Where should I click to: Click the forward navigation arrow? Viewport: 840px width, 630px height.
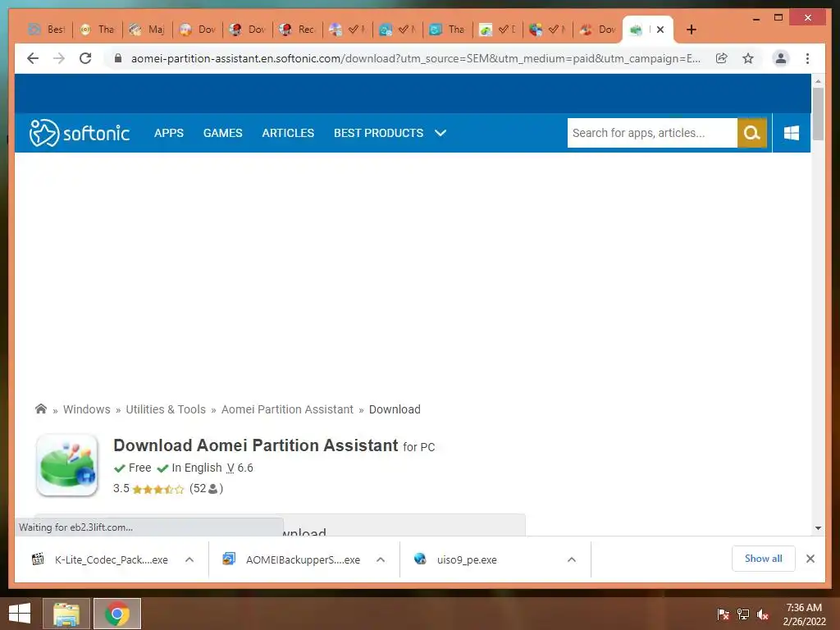59,58
